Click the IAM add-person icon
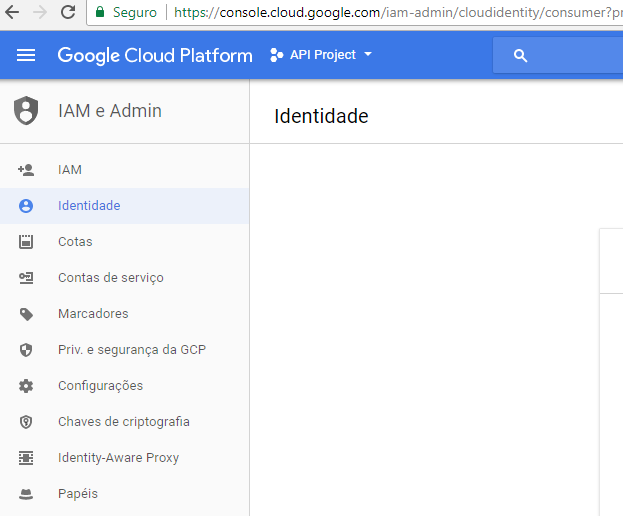Screen dimensions: 623x516 [26, 170]
